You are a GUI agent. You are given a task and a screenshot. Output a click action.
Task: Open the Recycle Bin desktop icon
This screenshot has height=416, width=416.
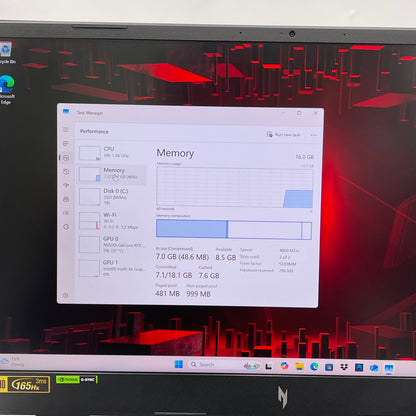pyautogui.click(x=6, y=53)
